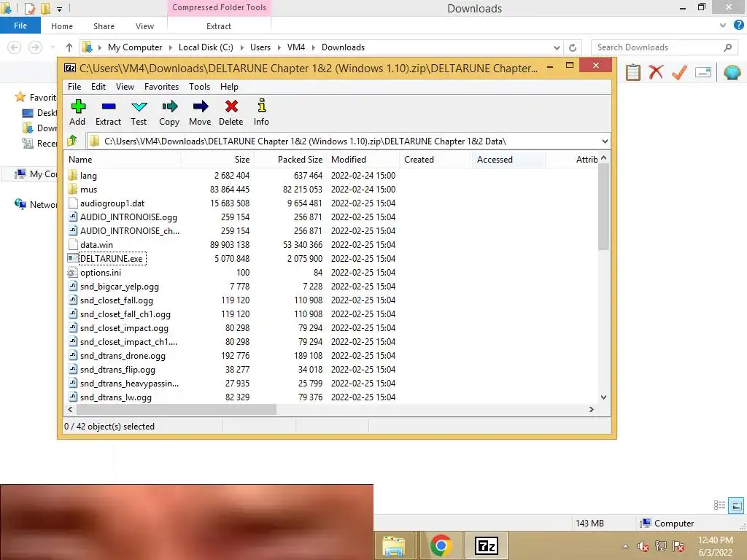Show hidden tray icons arrow

pos(625,546)
